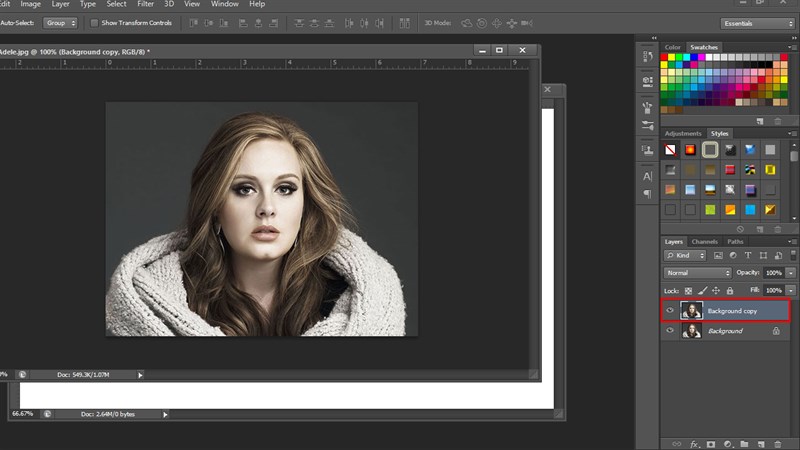Image resolution: width=800 pixels, height=450 pixels.
Task: Select Slide the 3D Object icon
Action: tap(512, 23)
